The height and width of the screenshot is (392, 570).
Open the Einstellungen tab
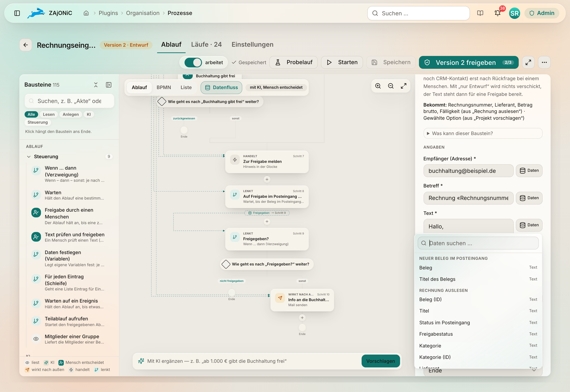tap(252, 44)
